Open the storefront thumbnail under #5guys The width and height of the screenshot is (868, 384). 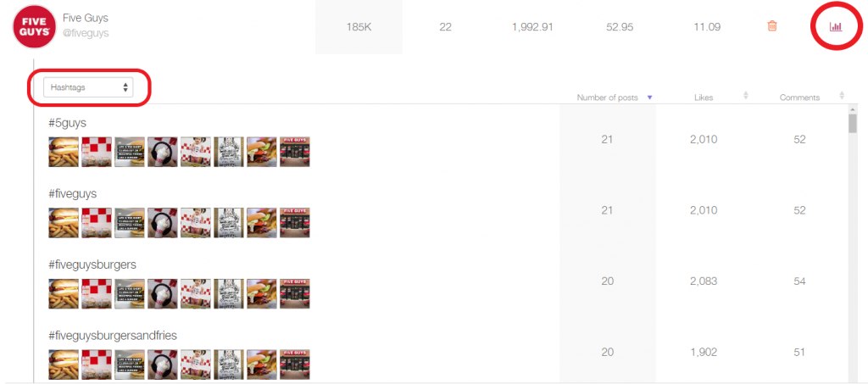[294, 152]
